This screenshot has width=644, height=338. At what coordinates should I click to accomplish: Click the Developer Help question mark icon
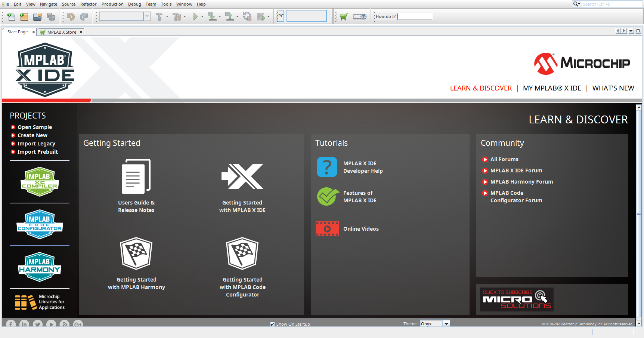[x=327, y=167]
